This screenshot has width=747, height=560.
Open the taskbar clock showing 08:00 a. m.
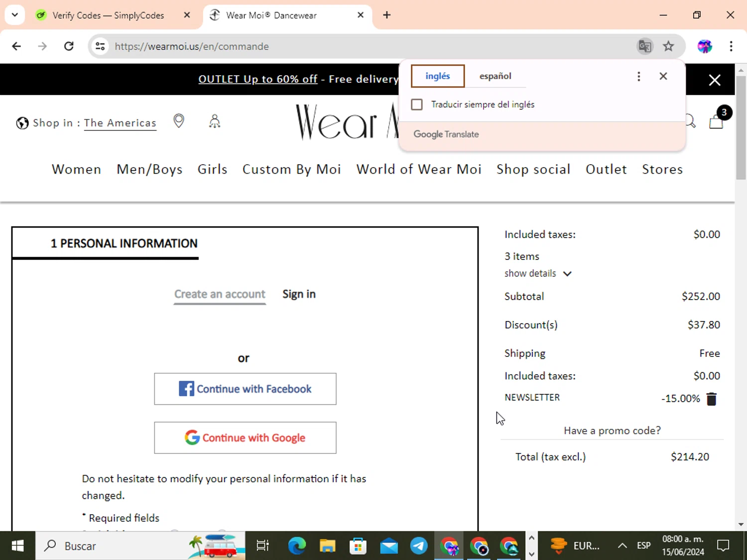coord(683,546)
